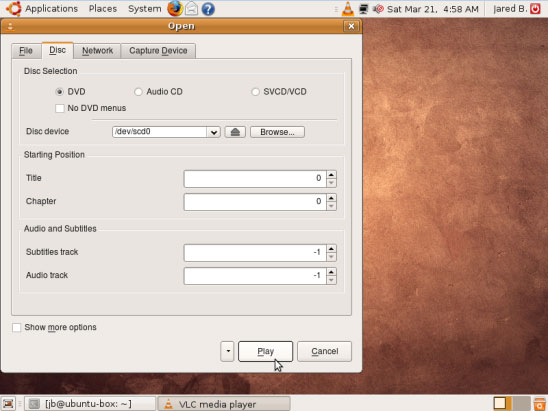Tick the Show more options checkbox
548x411 pixels.
coord(17,327)
